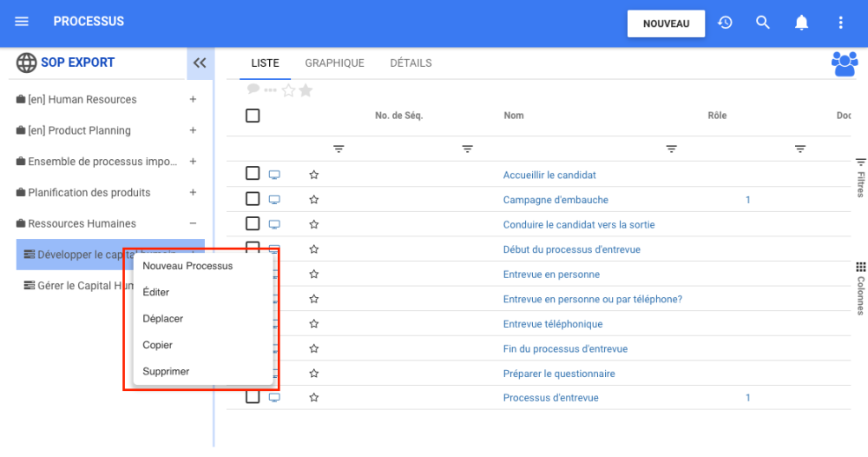
Task: Select the Processus d'entrevue row checkbox
Action: [x=253, y=397]
